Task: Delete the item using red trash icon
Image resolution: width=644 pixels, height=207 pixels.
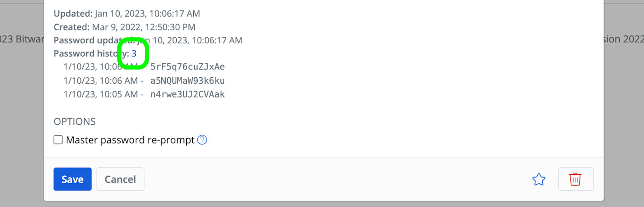Action: click(575, 179)
